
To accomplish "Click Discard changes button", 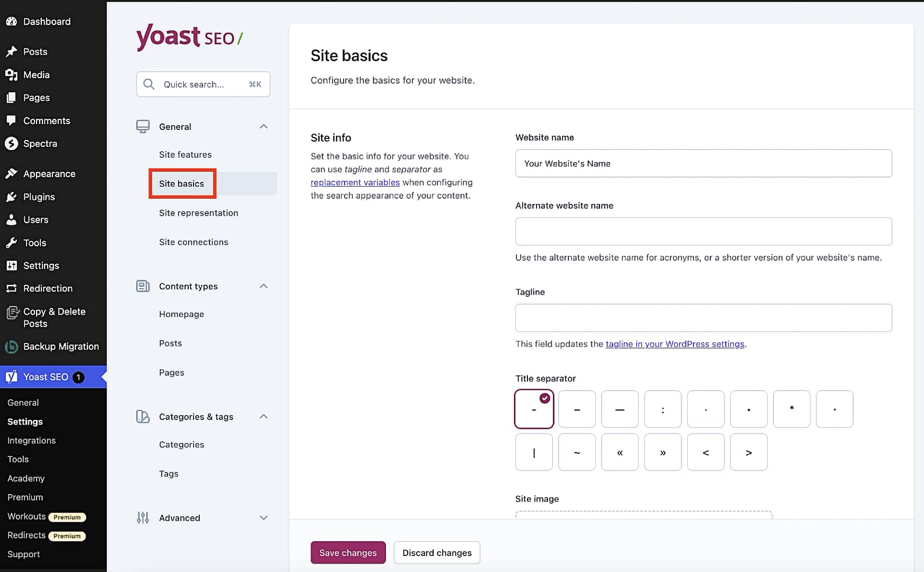I will pos(437,553).
